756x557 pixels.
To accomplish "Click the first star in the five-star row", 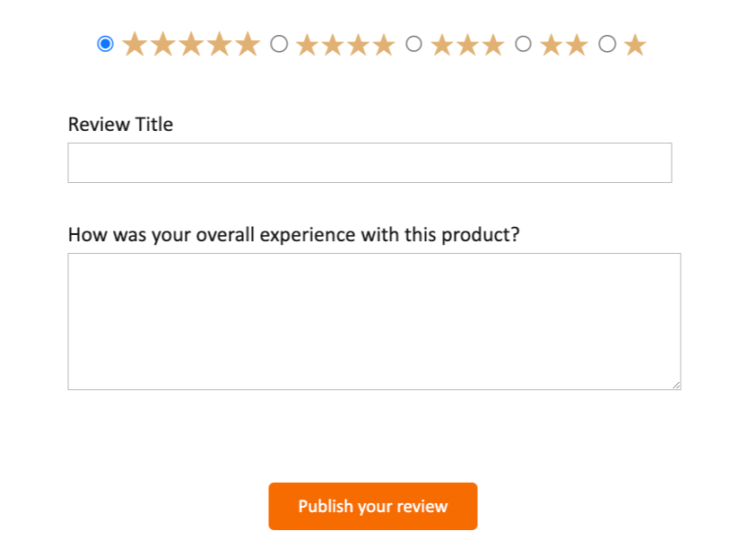I will 135,44.
